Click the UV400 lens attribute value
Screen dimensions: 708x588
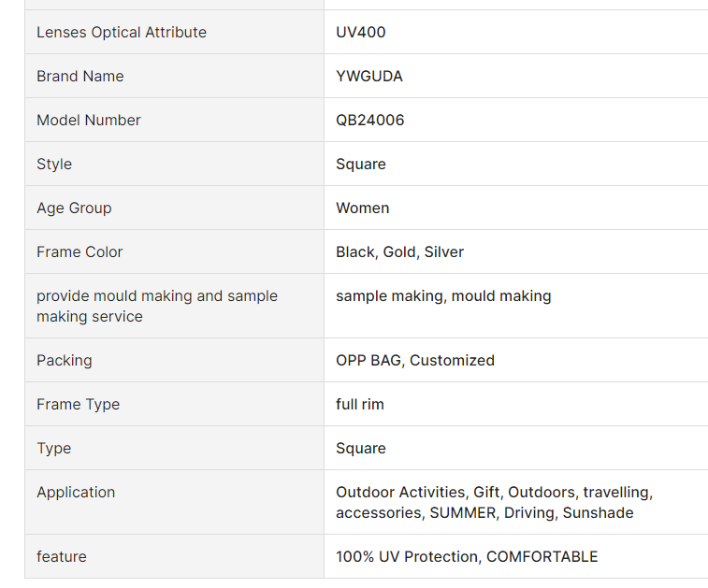tap(361, 33)
